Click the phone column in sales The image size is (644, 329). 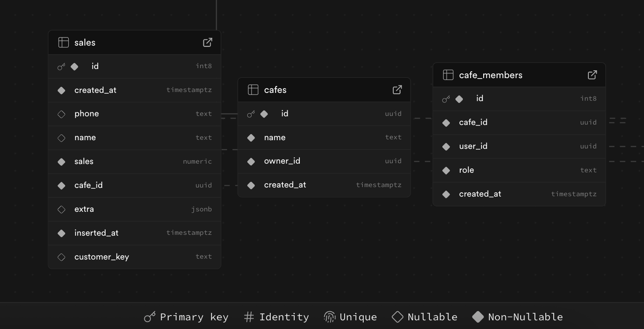pos(86,114)
